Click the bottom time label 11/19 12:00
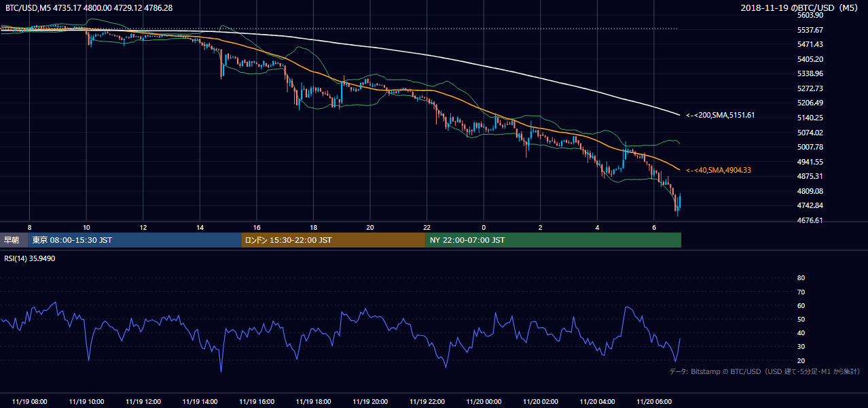The width and height of the screenshot is (868, 408). pyautogui.click(x=143, y=402)
